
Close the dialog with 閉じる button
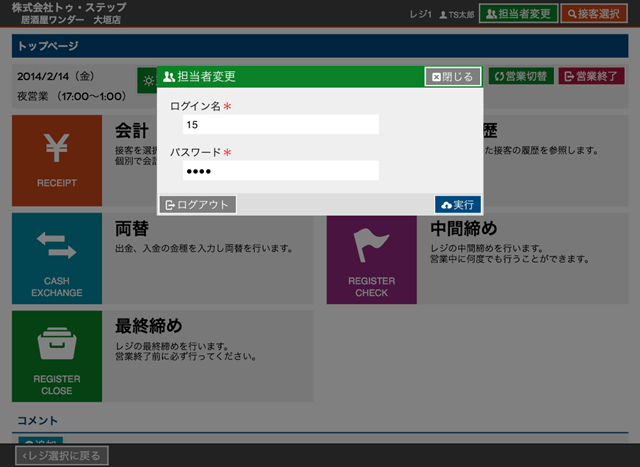click(x=453, y=77)
